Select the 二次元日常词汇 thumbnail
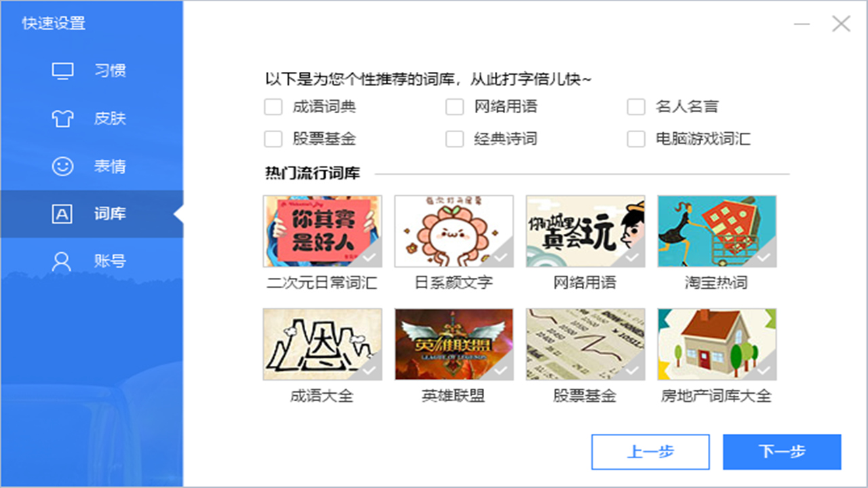The image size is (868, 488). (x=322, y=231)
